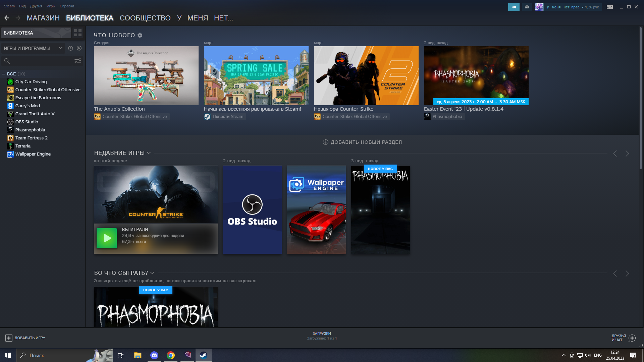The height and width of the screenshot is (362, 644).
Task: Switch to collections grid view icon
Action: tap(78, 33)
